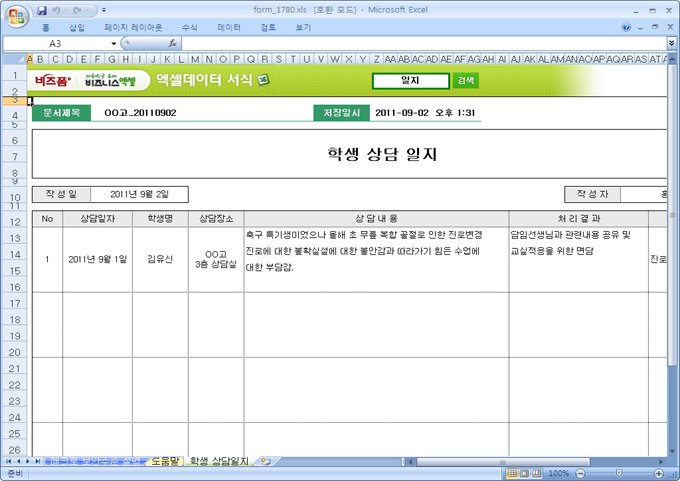Go to previous sheet tab arrow

(18, 461)
